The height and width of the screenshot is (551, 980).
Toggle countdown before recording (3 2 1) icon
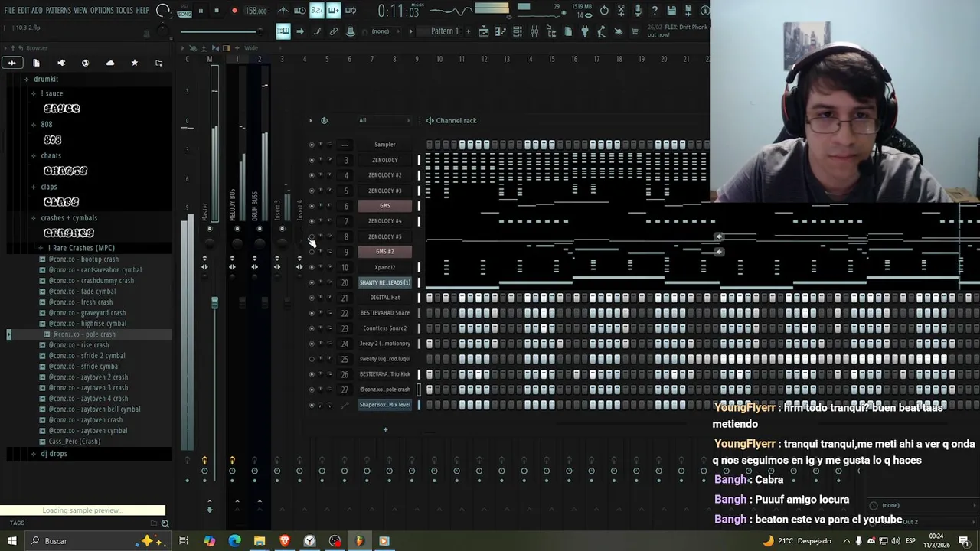(316, 11)
